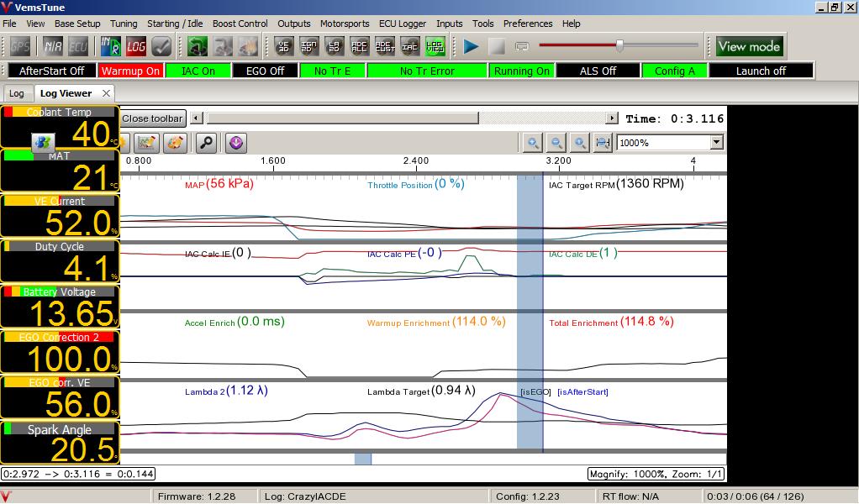
Task: Click the green circular-arrow toolbar icon
Action: pyautogui.click(x=198, y=47)
